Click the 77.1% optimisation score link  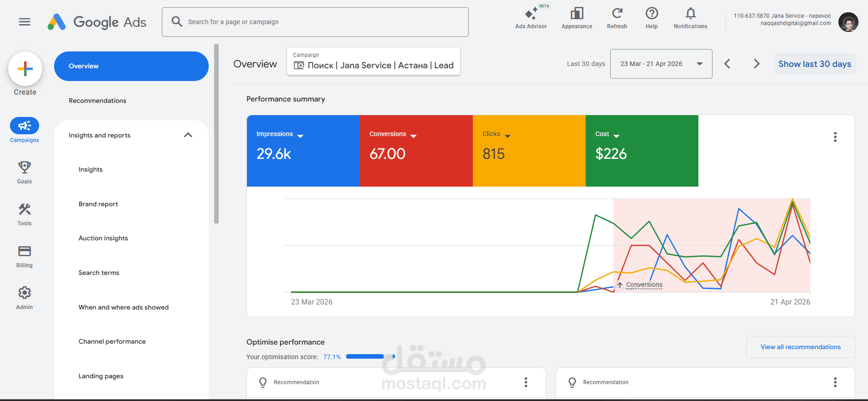tap(332, 357)
